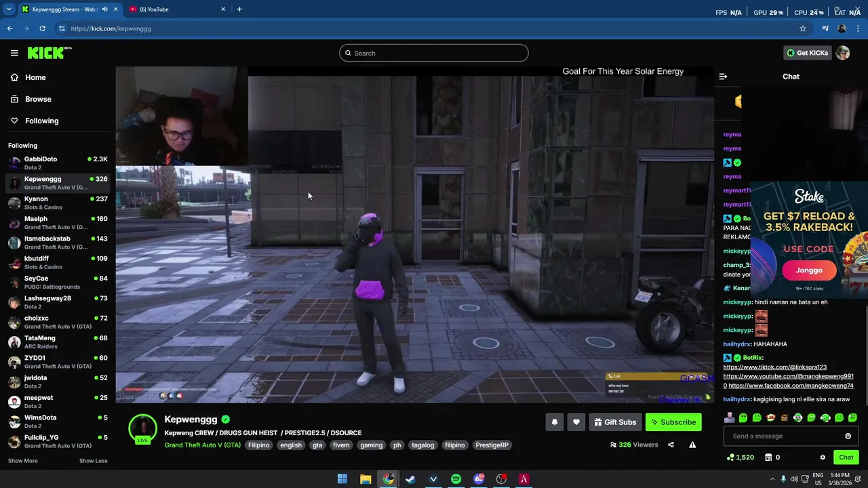The width and height of the screenshot is (868, 488).
Task: Open the browser tab search dropdown
Action: 8,9
